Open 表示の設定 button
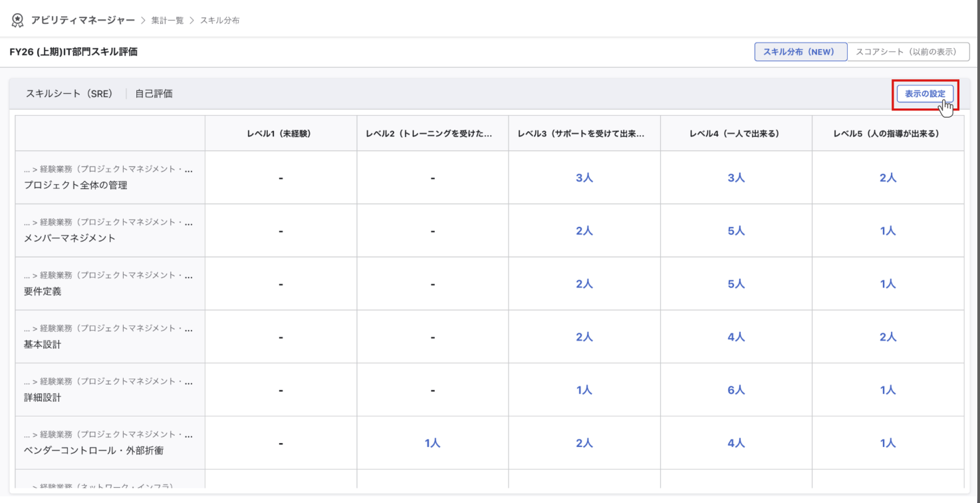This screenshot has width=980, height=503. coord(925,94)
